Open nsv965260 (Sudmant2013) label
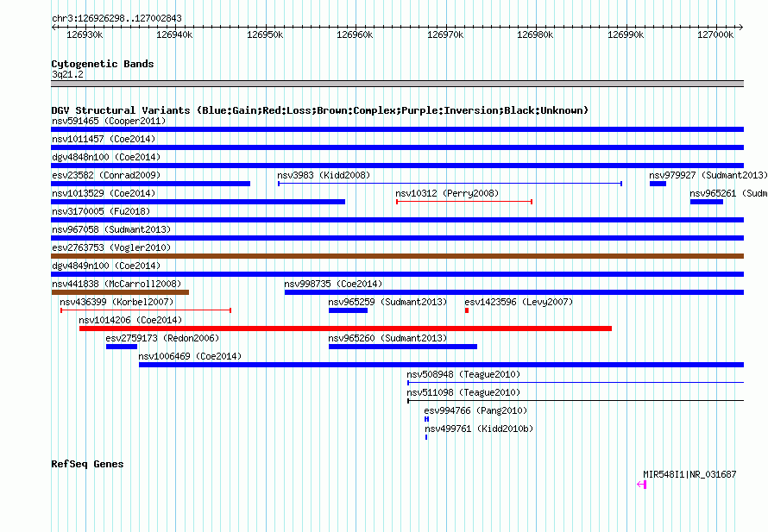 point(387,338)
